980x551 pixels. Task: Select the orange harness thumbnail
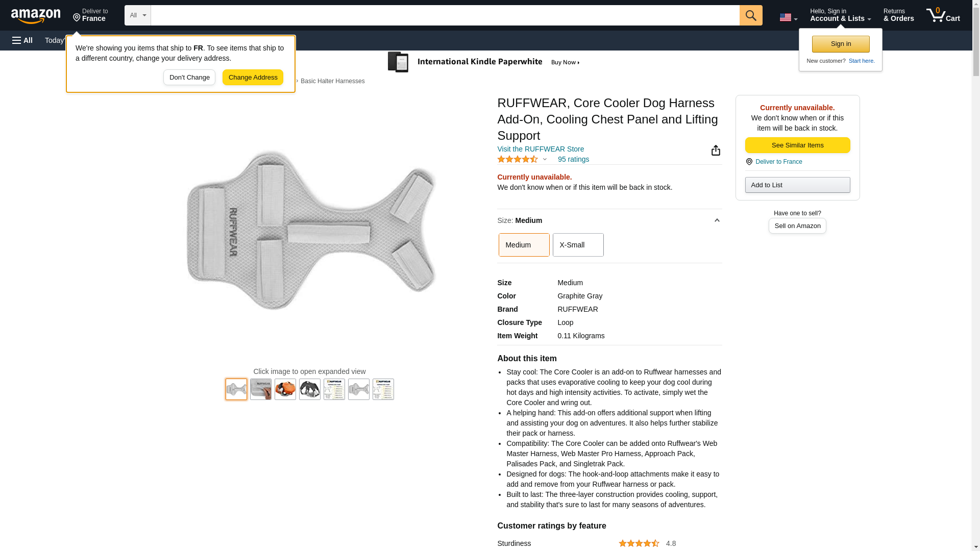tap(285, 389)
